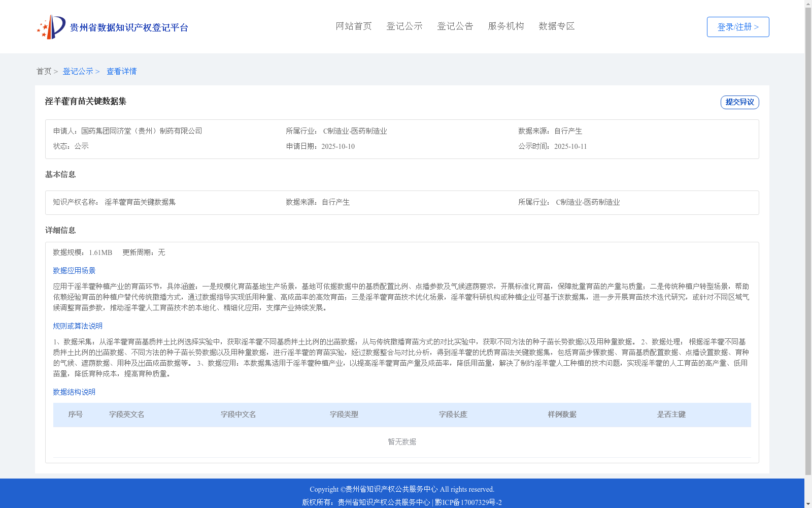Click the 字段中文名 column header

pos(239,415)
